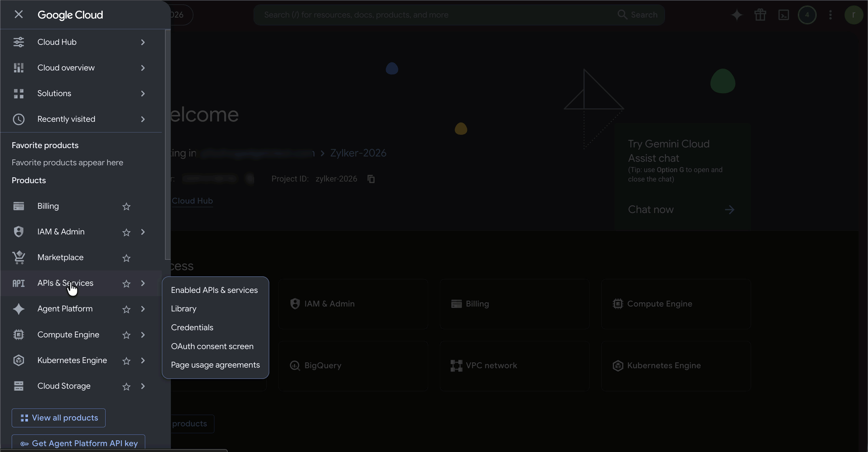Open the Kubernetes Engine quick access card
The image size is (868, 452).
click(x=676, y=366)
